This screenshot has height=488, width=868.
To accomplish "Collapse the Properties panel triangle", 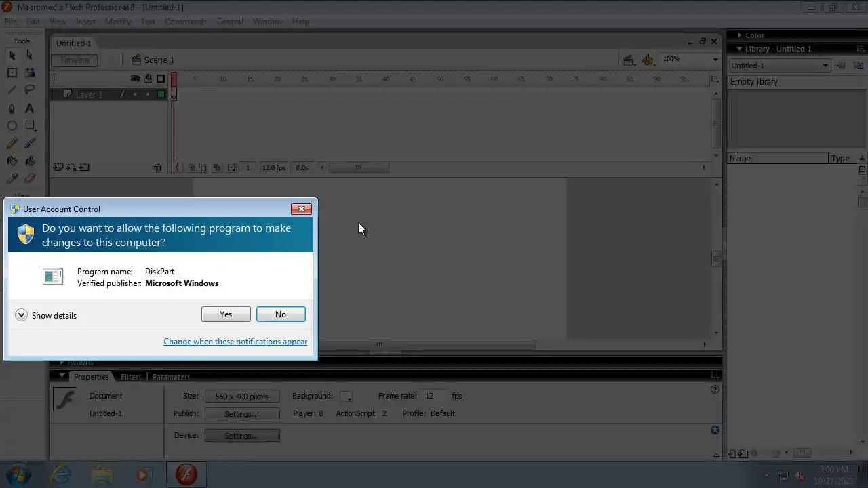I will tap(62, 376).
